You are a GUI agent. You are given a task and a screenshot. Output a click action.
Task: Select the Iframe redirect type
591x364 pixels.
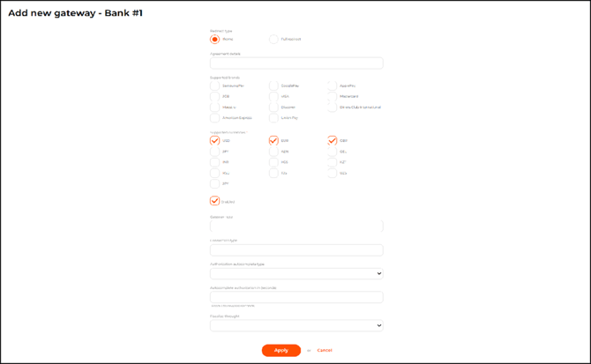pyautogui.click(x=214, y=39)
